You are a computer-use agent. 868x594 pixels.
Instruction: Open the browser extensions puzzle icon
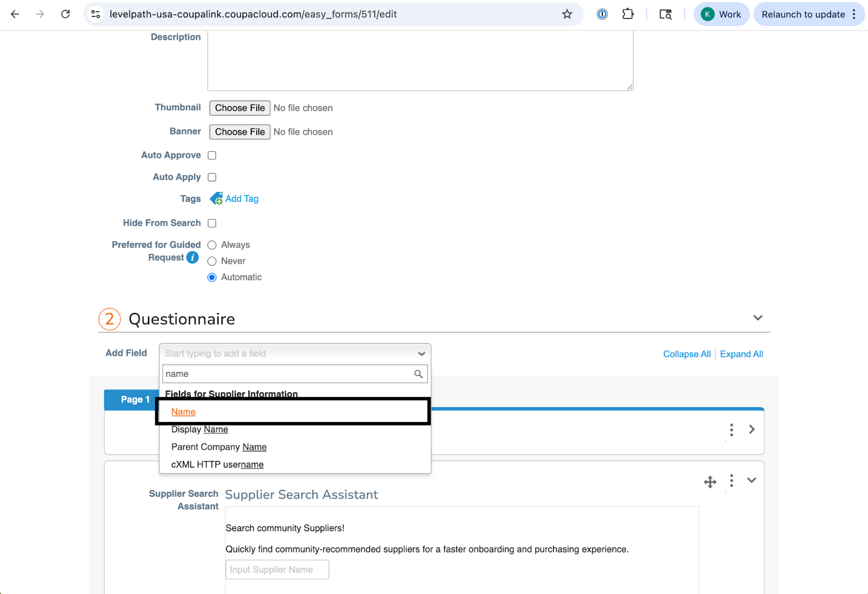coord(628,14)
